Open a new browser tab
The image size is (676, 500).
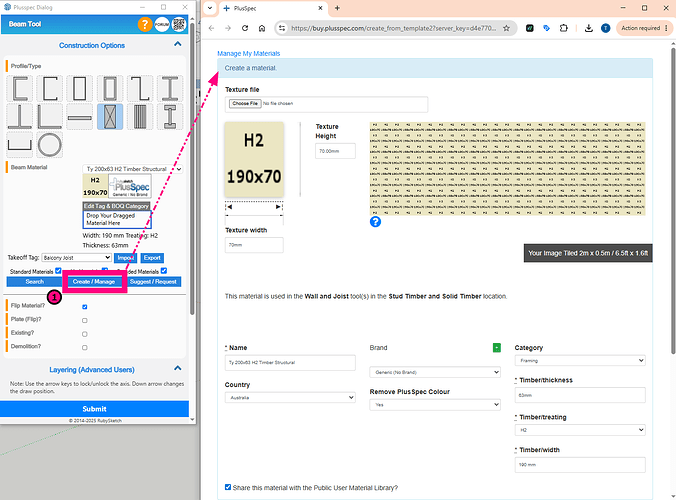pos(337,8)
